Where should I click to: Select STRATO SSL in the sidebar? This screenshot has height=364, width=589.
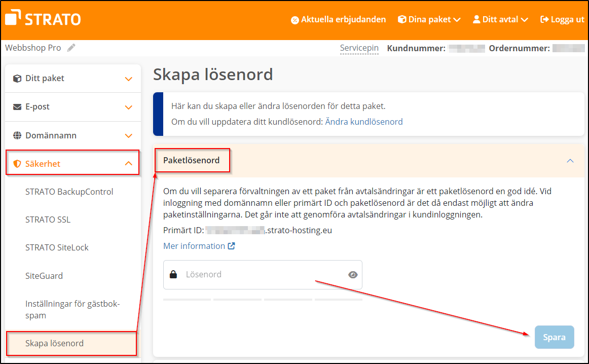pos(47,220)
